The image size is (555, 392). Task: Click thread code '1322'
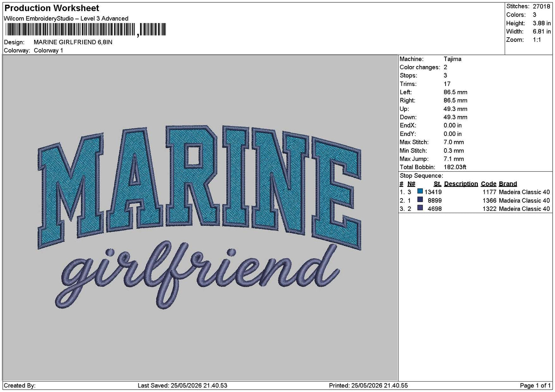tap(490, 209)
